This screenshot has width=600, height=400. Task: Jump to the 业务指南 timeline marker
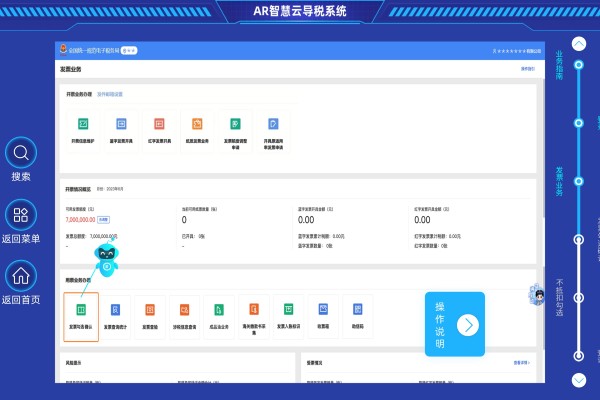(579, 65)
